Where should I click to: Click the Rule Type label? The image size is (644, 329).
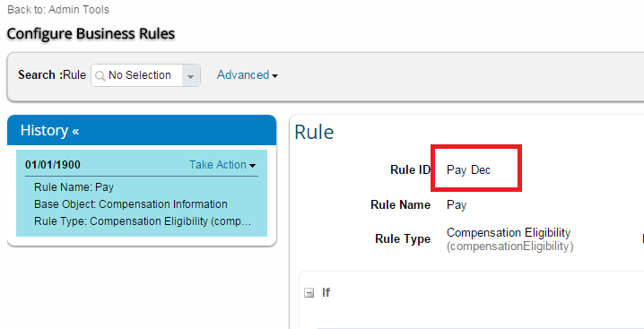tap(403, 239)
